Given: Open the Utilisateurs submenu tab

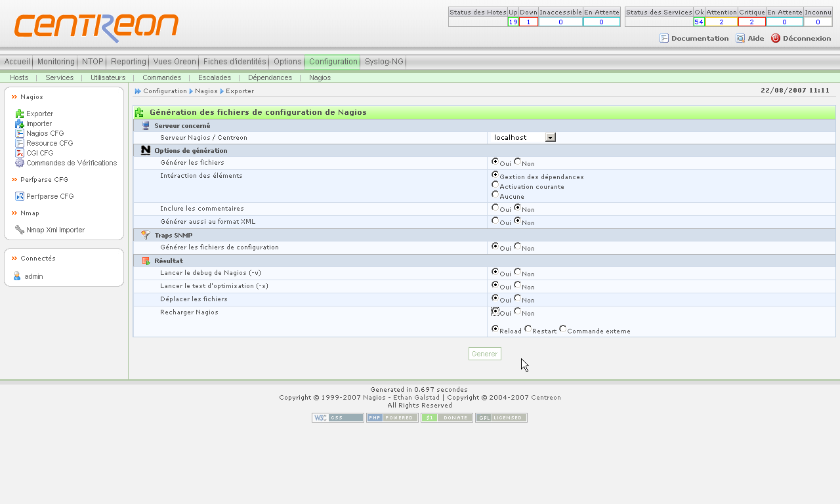Looking at the screenshot, I should [x=108, y=77].
